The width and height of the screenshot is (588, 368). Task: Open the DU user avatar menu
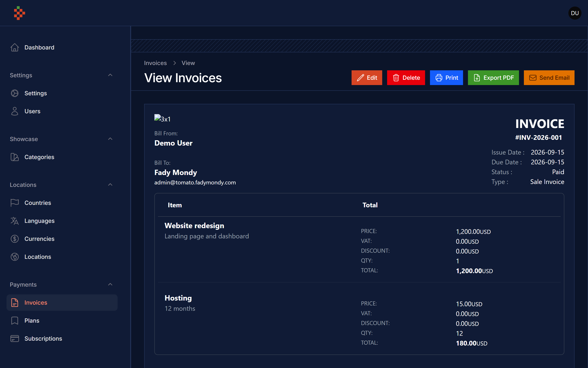575,13
